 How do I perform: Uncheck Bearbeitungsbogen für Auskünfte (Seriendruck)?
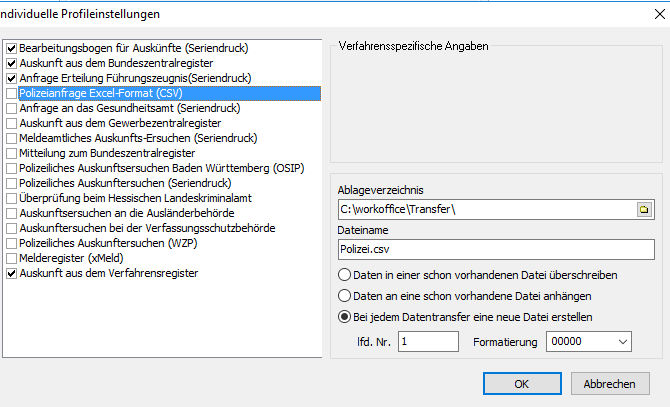coord(11,48)
